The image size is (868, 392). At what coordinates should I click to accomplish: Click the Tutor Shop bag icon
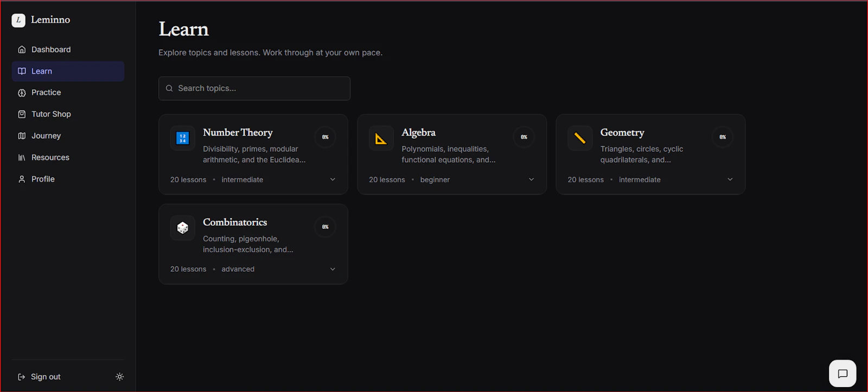(x=22, y=114)
